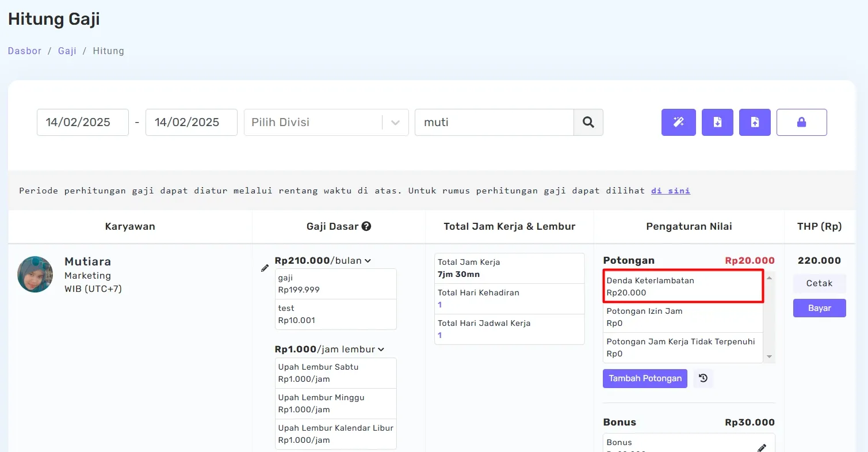
Task: Go to Dasbor breadcrumb link
Action: 25,51
